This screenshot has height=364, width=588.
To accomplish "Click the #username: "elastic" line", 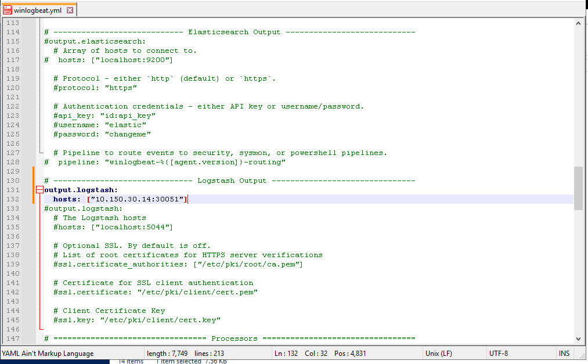I will [100, 125].
